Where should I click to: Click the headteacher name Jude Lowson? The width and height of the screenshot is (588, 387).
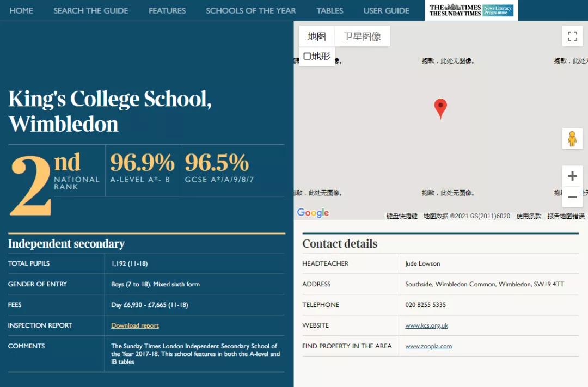[x=422, y=263]
